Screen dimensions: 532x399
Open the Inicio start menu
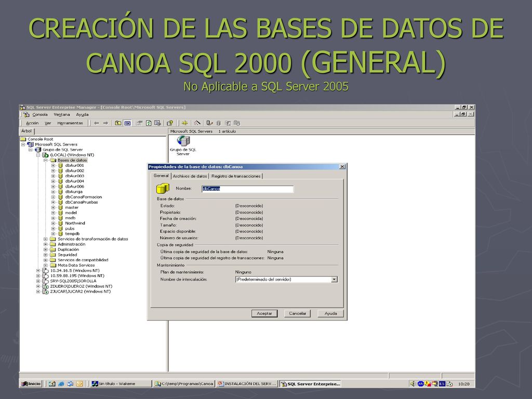[x=31, y=384]
